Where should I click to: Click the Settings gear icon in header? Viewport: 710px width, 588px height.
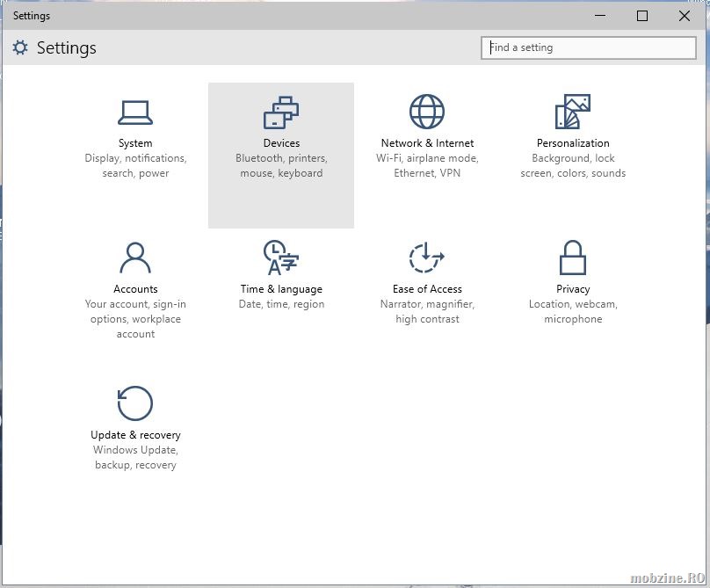click(x=20, y=47)
